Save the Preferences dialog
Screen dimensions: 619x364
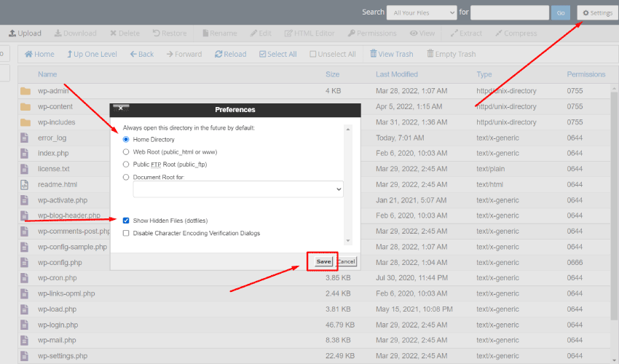pyautogui.click(x=323, y=261)
